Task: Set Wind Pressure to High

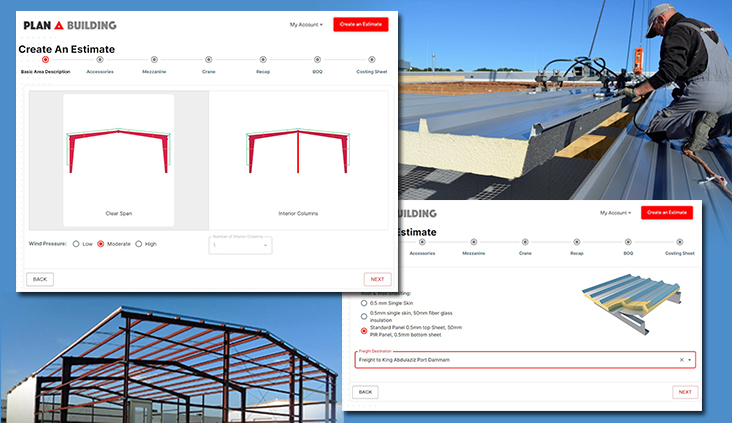Action: pos(139,244)
